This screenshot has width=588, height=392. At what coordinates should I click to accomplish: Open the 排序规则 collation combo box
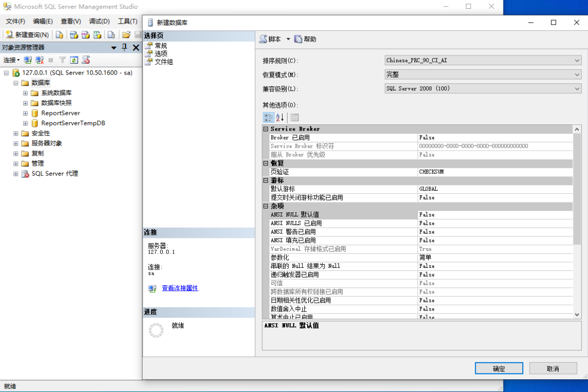click(x=483, y=60)
